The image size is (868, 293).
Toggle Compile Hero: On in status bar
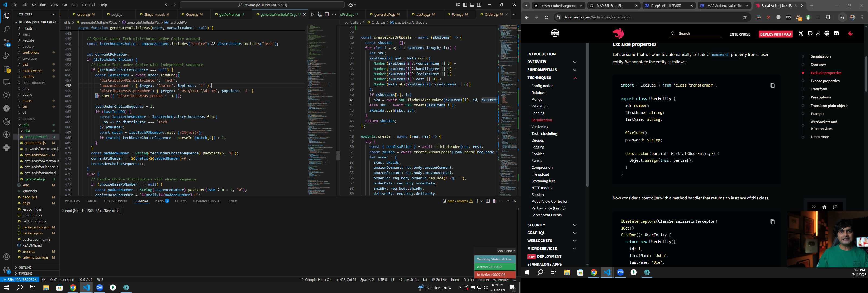click(x=316, y=279)
